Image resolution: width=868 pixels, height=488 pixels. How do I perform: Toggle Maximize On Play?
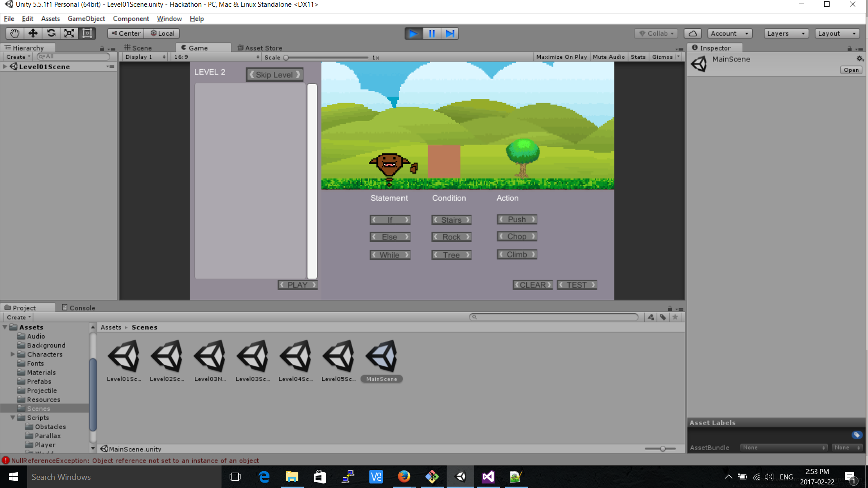(x=561, y=57)
